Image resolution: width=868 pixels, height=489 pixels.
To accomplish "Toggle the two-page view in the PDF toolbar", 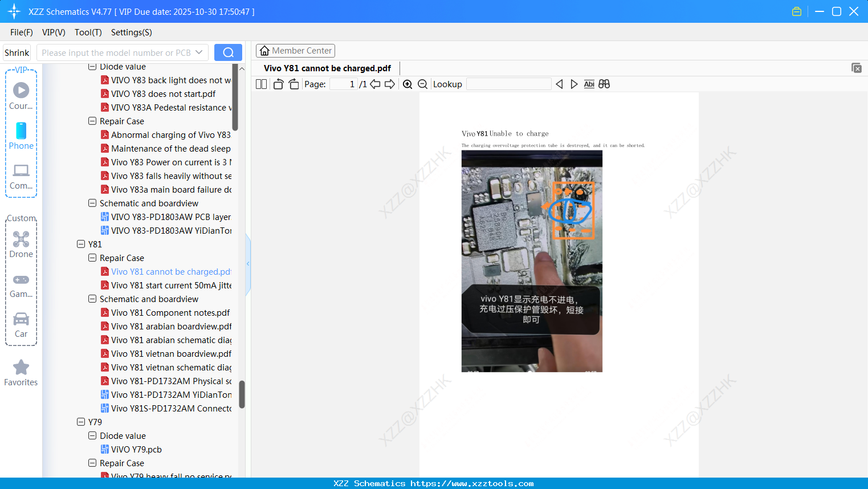I will pos(262,84).
